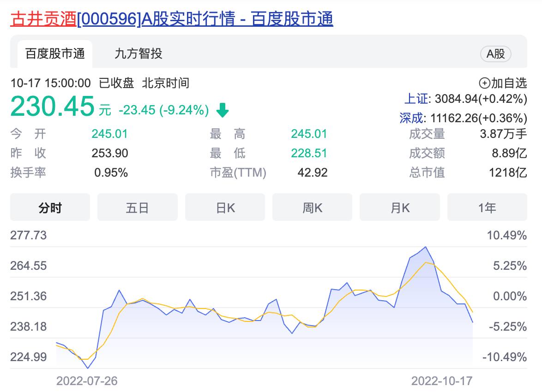Viewport: 542px width, 392px height.
Task: Click the 2022-10-17 end date label
Action: (x=442, y=381)
